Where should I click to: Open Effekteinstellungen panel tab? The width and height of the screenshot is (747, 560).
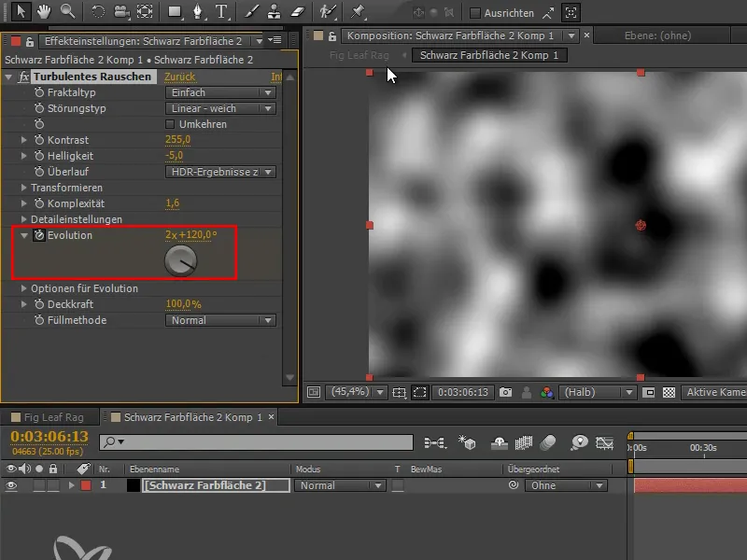[143, 41]
